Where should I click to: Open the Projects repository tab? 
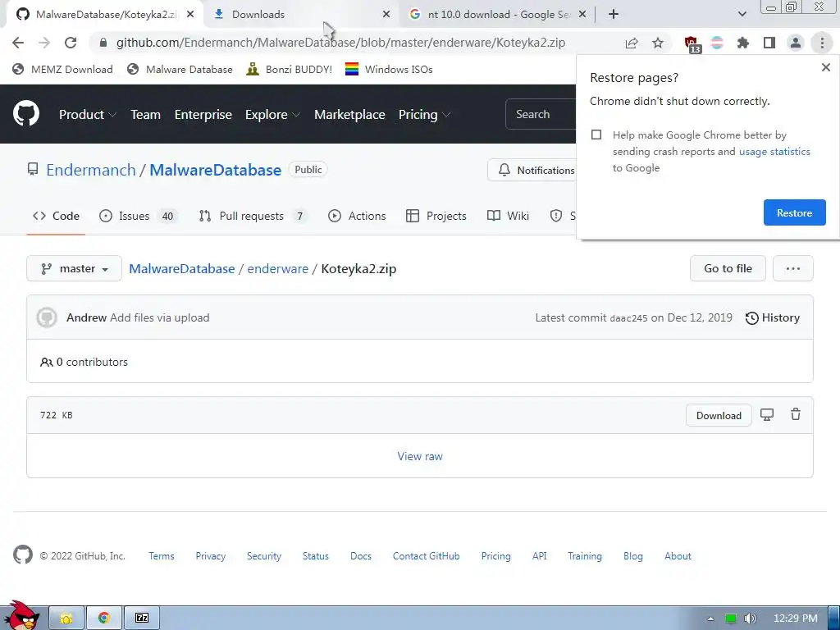[436, 216]
